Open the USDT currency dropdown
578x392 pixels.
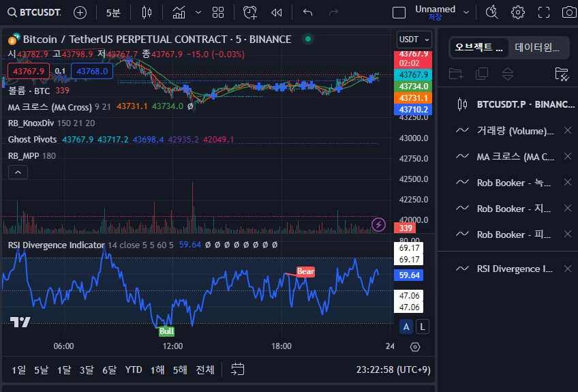click(414, 40)
